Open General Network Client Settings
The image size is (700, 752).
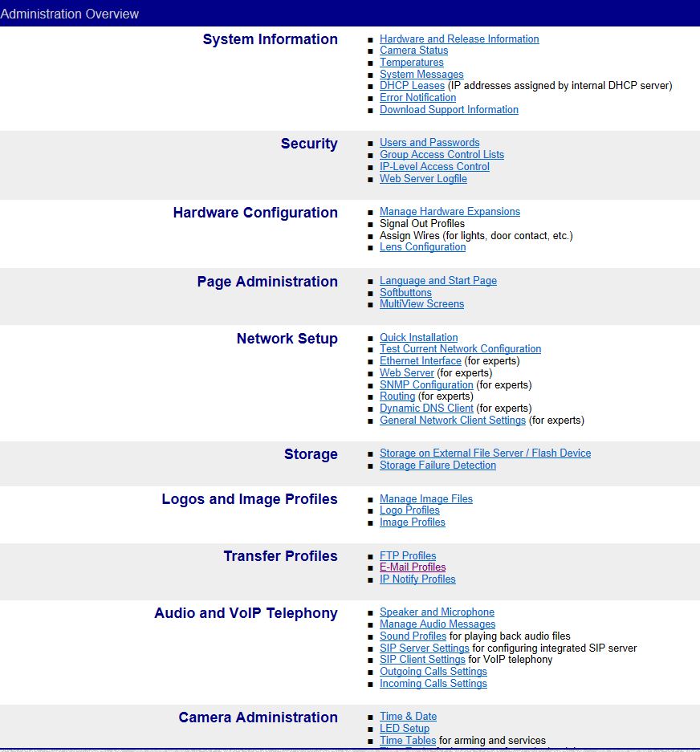click(x=453, y=421)
